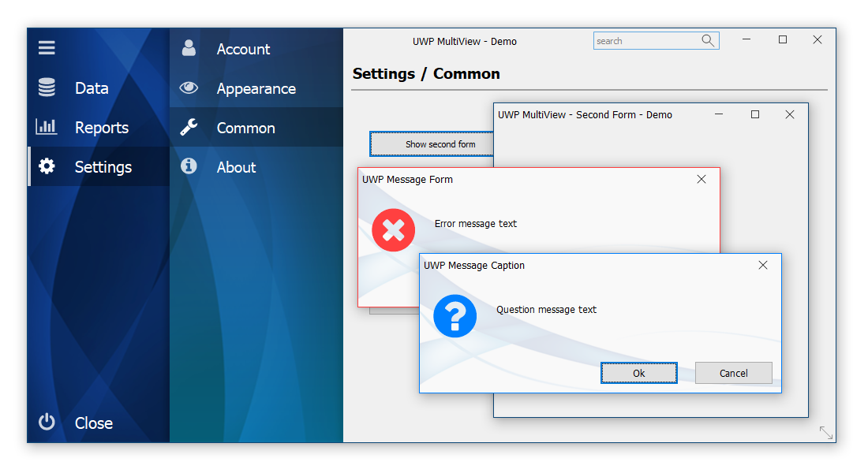
Task: Minimize the Second Form window
Action: click(719, 114)
